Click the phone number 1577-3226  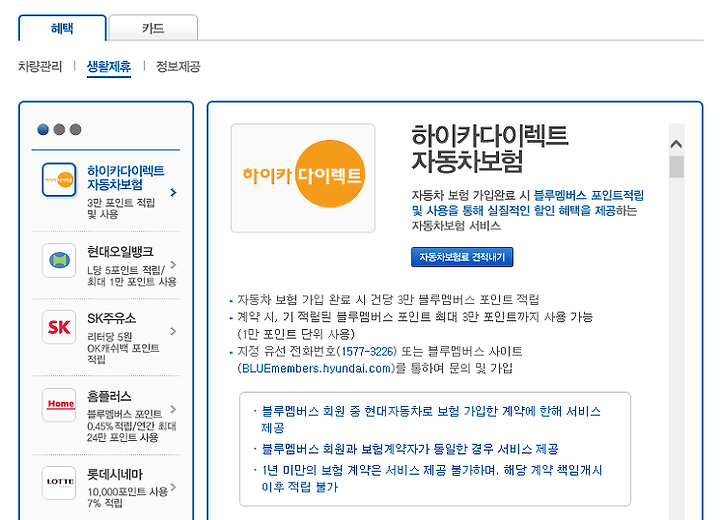[x=368, y=352]
